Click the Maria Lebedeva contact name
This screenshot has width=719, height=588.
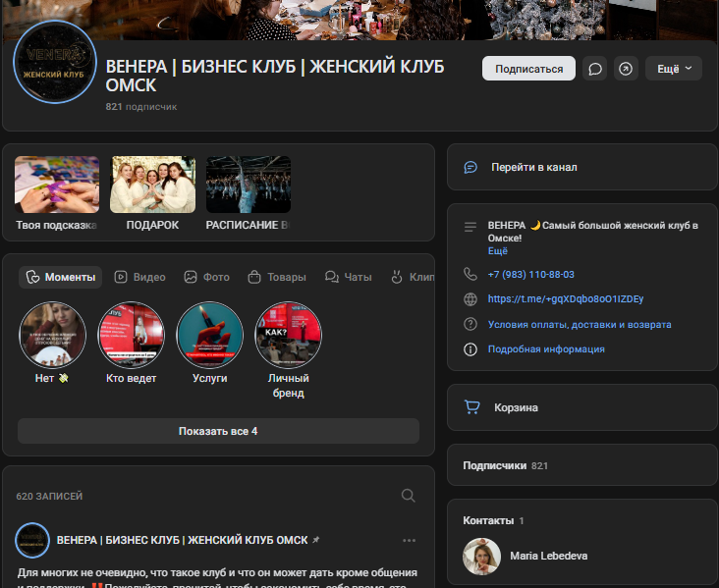[x=549, y=556]
